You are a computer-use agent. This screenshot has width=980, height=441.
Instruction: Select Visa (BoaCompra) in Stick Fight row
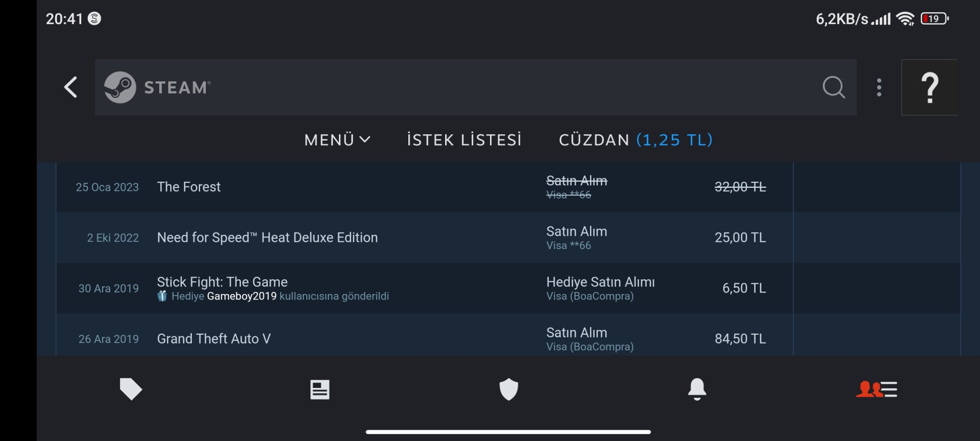(x=590, y=296)
